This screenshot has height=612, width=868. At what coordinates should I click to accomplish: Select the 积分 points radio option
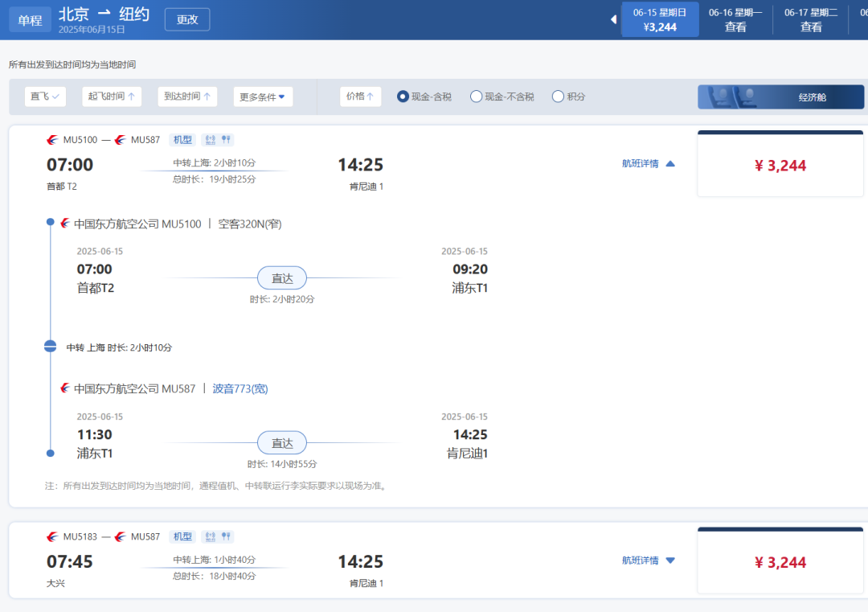coord(559,97)
